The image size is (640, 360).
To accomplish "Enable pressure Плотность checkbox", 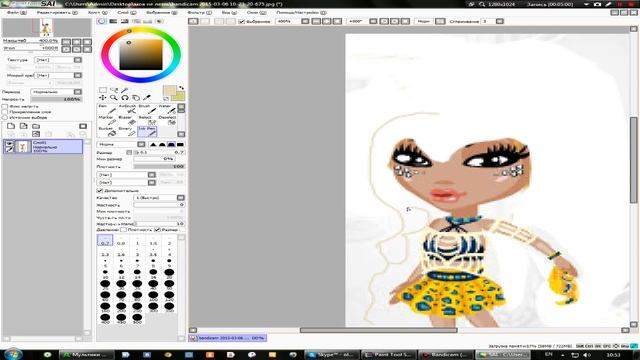I will 123,230.
